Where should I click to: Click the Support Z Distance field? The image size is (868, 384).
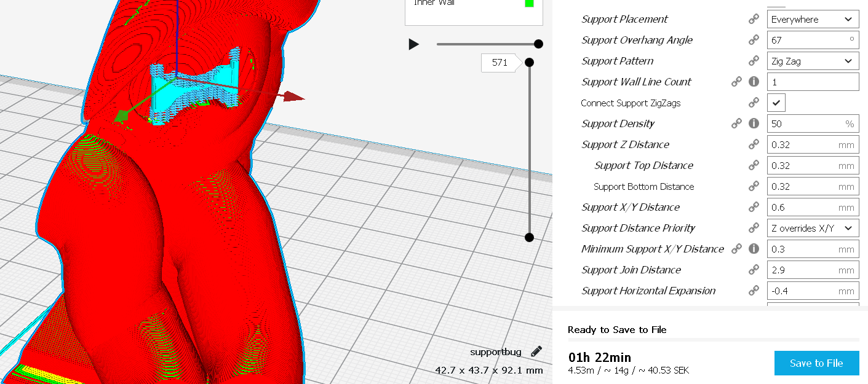pyautogui.click(x=813, y=144)
